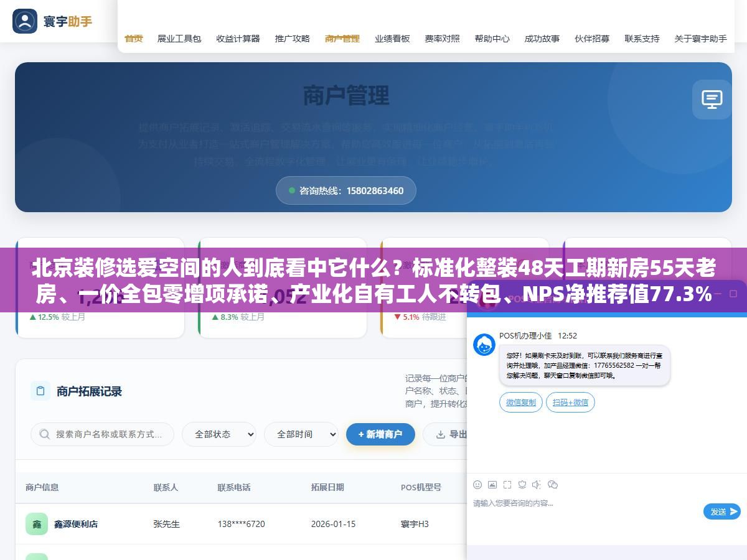The width and height of the screenshot is (747, 560).
Task: Open 推广攻略 in the navigation
Action: click(x=293, y=39)
